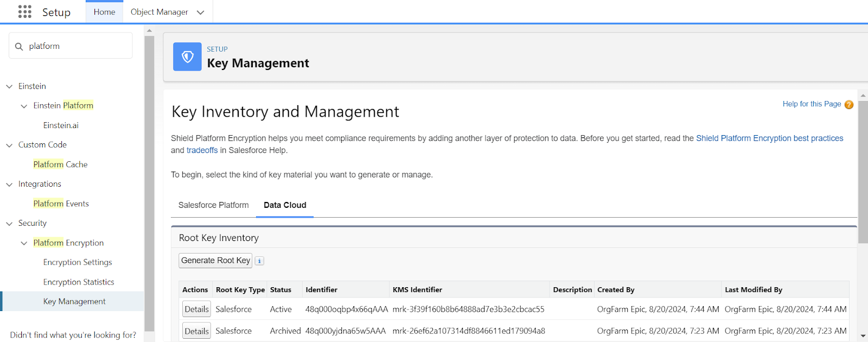Image resolution: width=868 pixels, height=342 pixels.
Task: Collapse the Security section chevron
Action: [9, 224]
